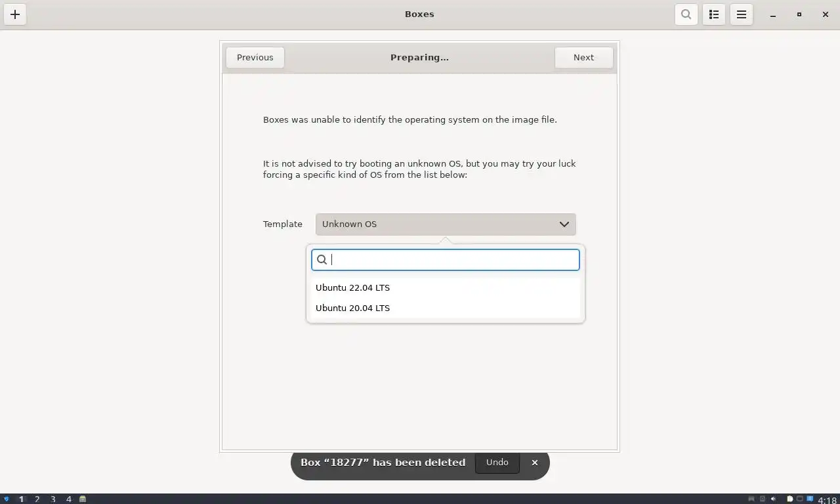840x504 pixels.
Task: Select Ubuntu 22.04 LTS from the list
Action: click(446, 287)
